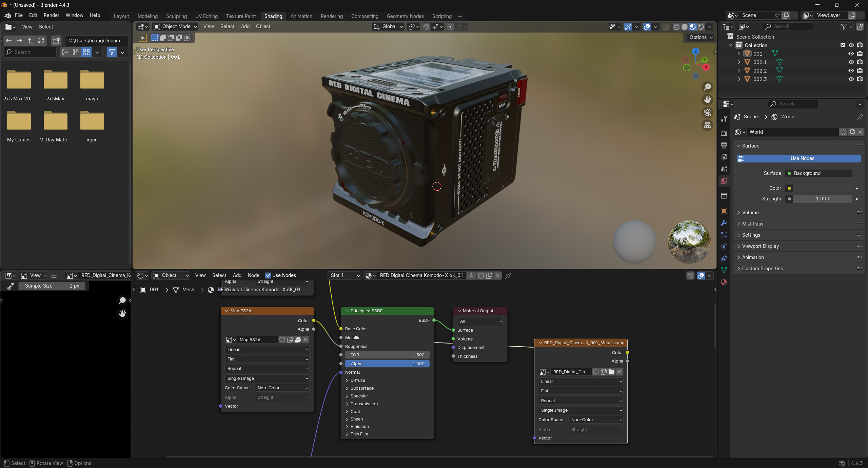Open Map #326 Color Space dropdown
The image size is (868, 468).
pos(282,388)
